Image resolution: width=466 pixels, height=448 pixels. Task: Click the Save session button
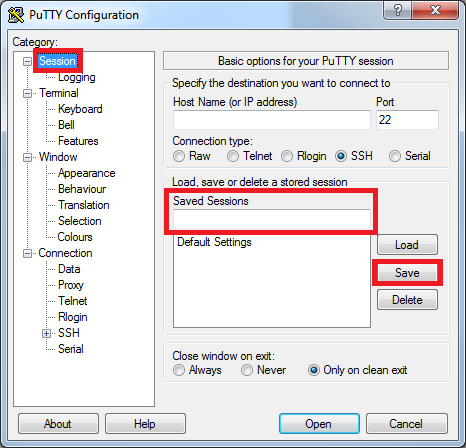407,273
